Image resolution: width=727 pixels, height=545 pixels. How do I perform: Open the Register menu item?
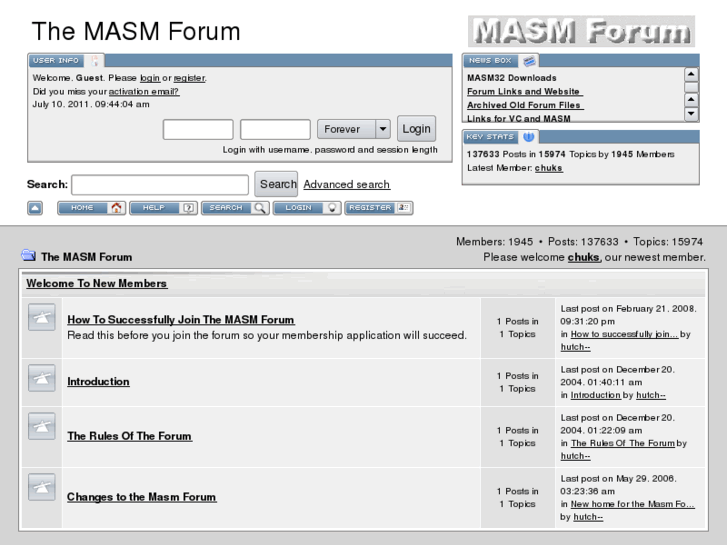coord(379,208)
